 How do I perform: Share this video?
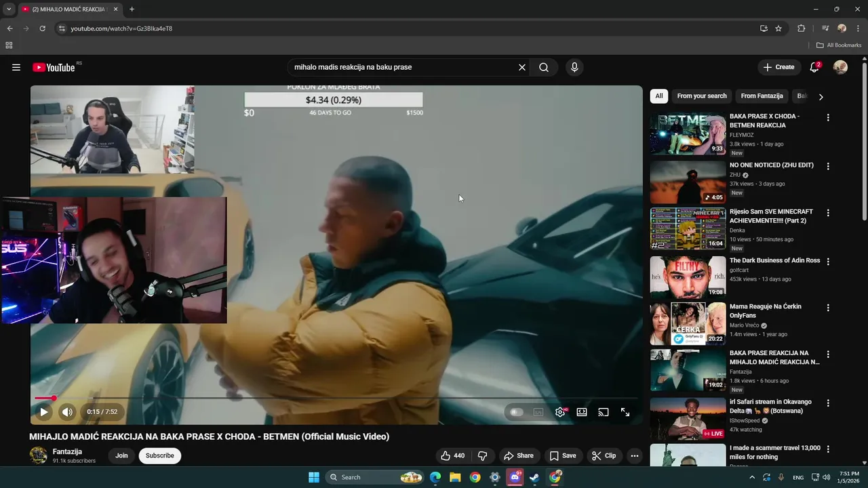(x=519, y=455)
